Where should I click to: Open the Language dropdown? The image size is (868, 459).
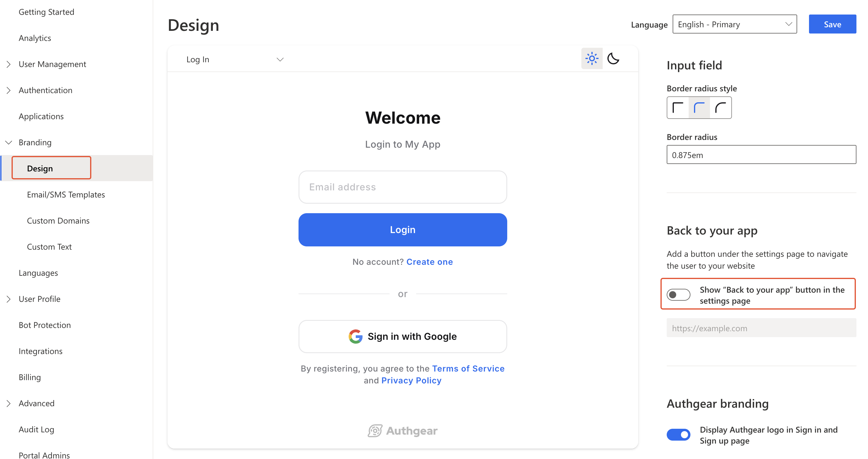[735, 24]
